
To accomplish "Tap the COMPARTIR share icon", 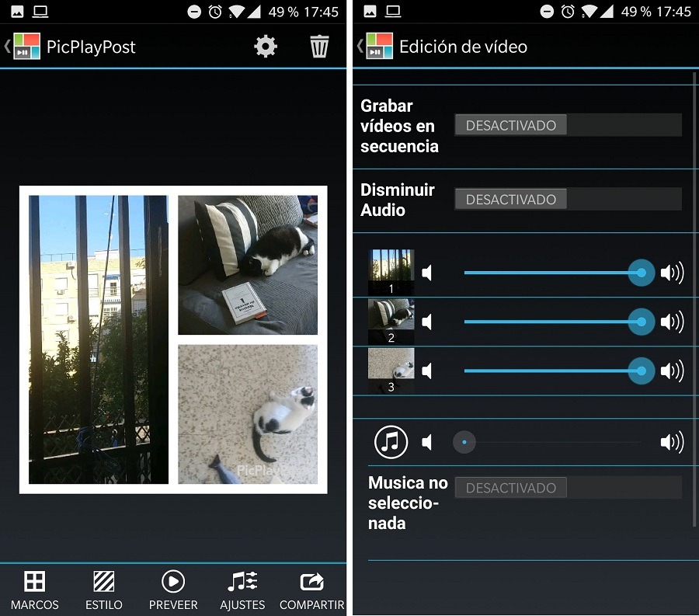I will (311, 590).
